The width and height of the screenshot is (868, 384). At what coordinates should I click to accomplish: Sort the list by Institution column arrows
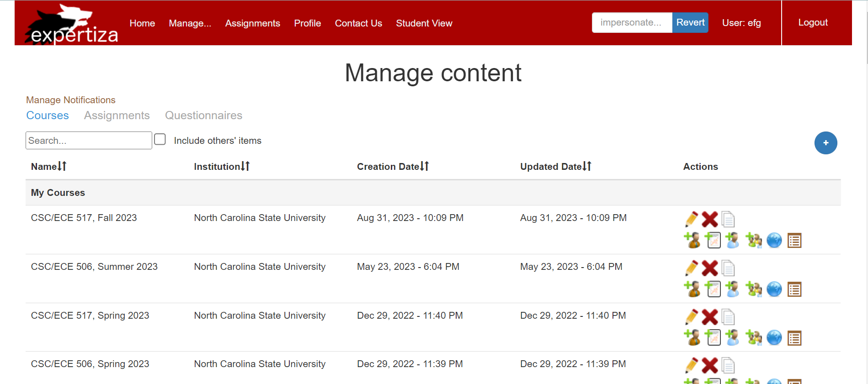tap(245, 167)
